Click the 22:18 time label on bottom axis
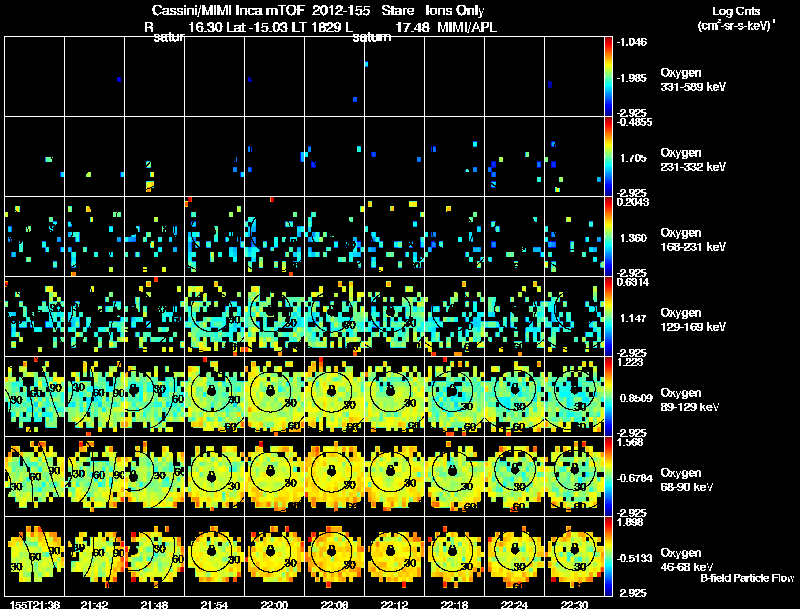 click(x=454, y=604)
